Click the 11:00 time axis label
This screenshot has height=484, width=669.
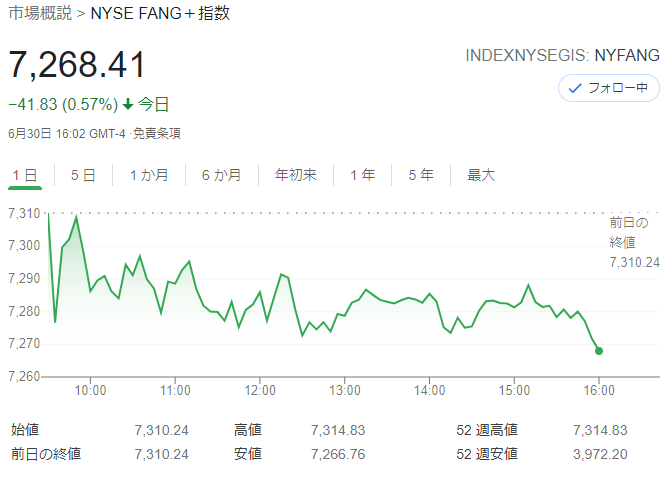pyautogui.click(x=175, y=390)
